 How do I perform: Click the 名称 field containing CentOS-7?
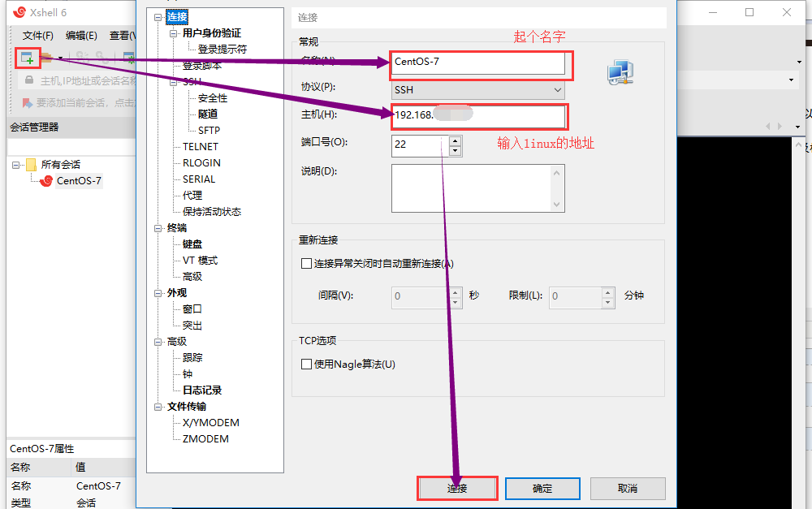[x=478, y=63]
